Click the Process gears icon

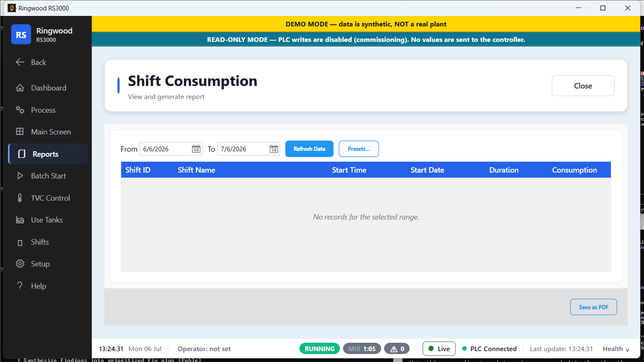coord(20,110)
